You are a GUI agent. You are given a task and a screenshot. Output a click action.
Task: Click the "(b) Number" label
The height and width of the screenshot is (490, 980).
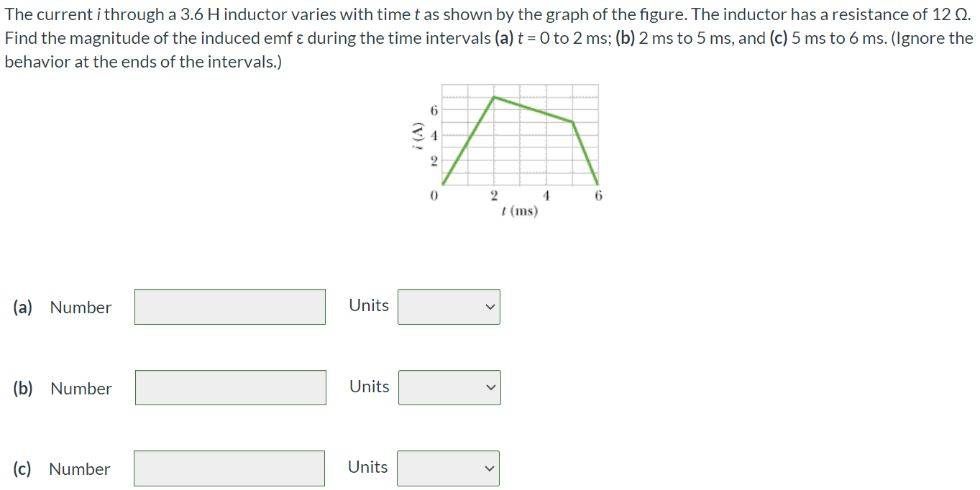point(63,389)
